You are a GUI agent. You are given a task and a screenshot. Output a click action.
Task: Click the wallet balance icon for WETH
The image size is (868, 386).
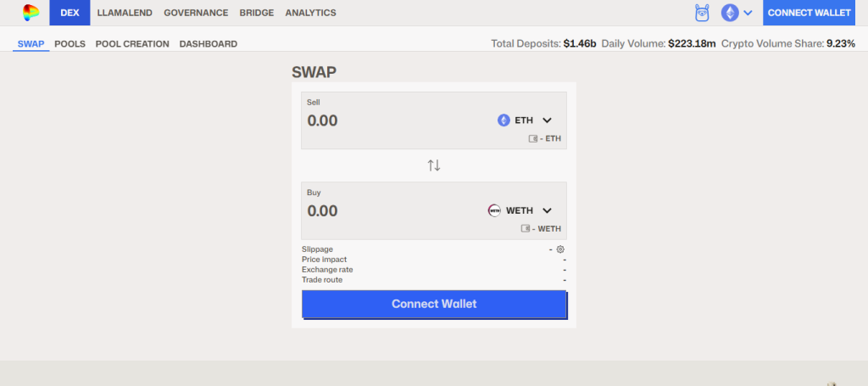coord(526,229)
